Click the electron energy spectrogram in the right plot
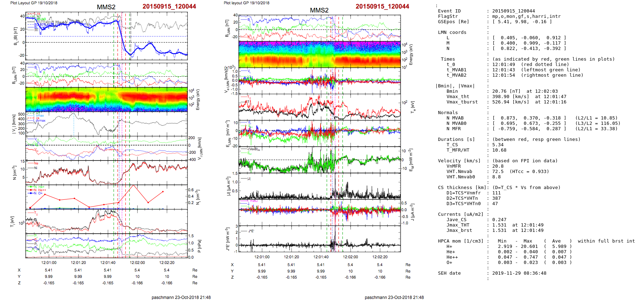This screenshot has height=300, width=644. pyautogui.click(x=319, y=54)
